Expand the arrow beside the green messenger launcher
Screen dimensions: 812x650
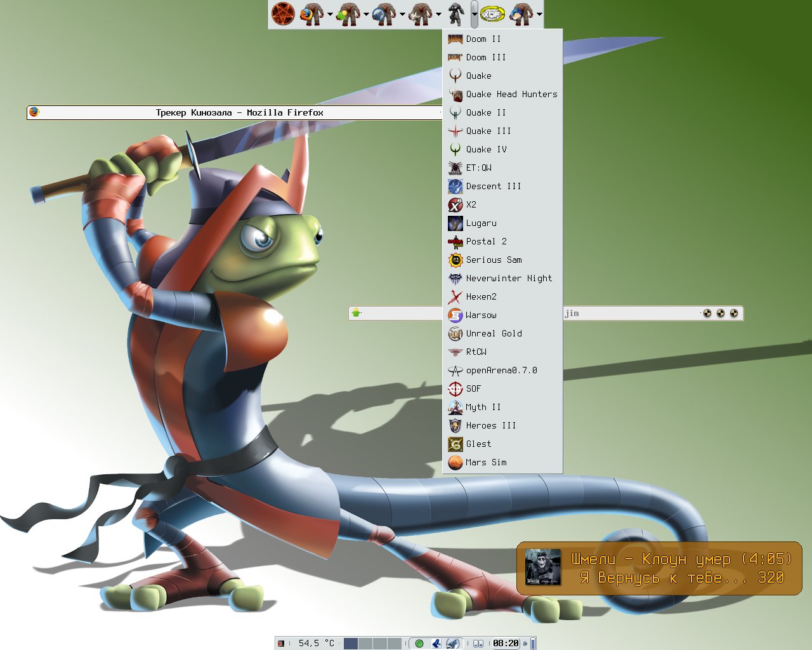click(x=366, y=14)
